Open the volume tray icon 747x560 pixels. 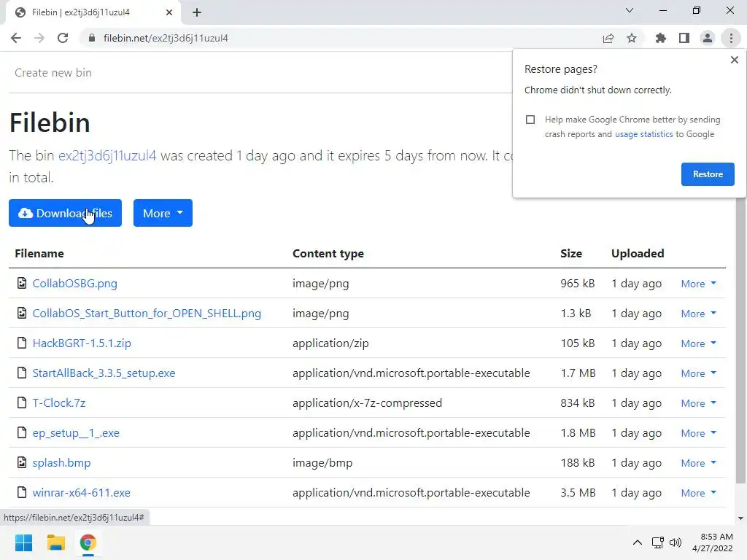(x=676, y=542)
